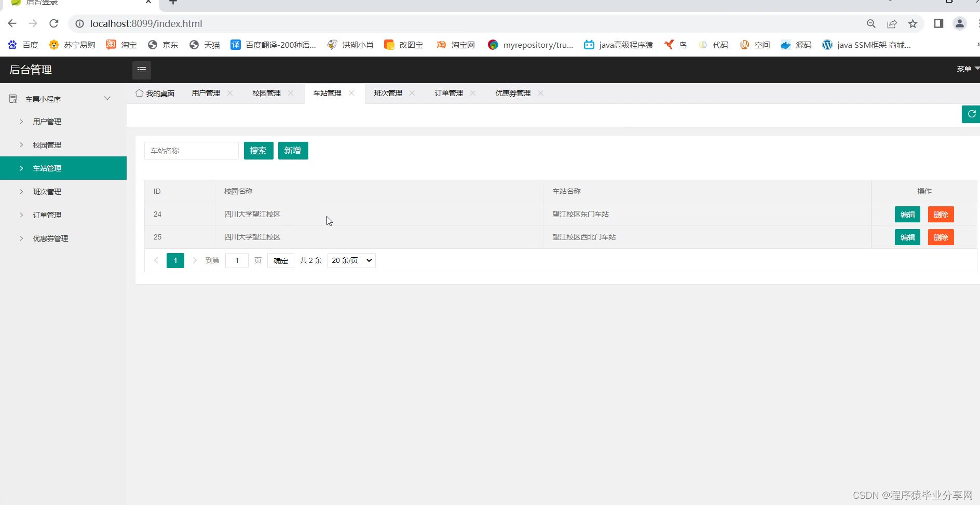Switch to the 订单管理 tab
The height and width of the screenshot is (505, 980).
[449, 93]
